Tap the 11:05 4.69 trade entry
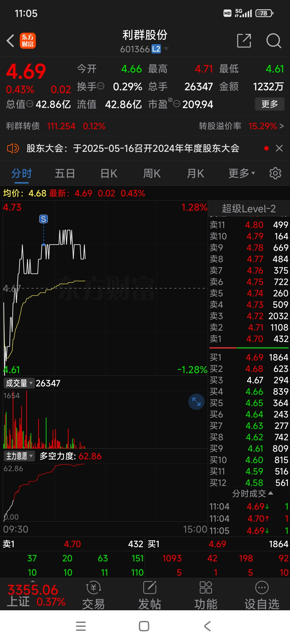Viewport: 290px width, 644px height. 249,530
